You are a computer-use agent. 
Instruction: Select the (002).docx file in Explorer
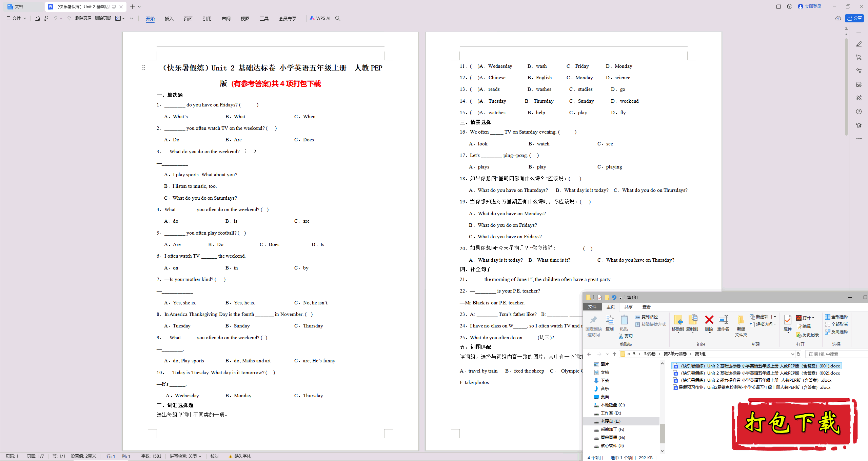[x=756, y=373]
